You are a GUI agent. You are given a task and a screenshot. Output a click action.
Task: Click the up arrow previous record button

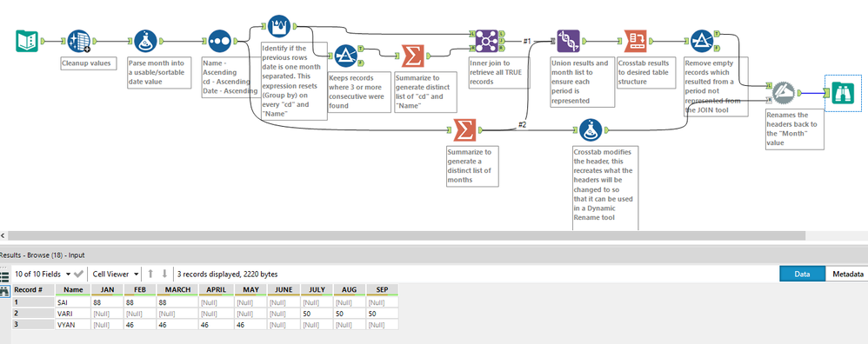coord(150,274)
